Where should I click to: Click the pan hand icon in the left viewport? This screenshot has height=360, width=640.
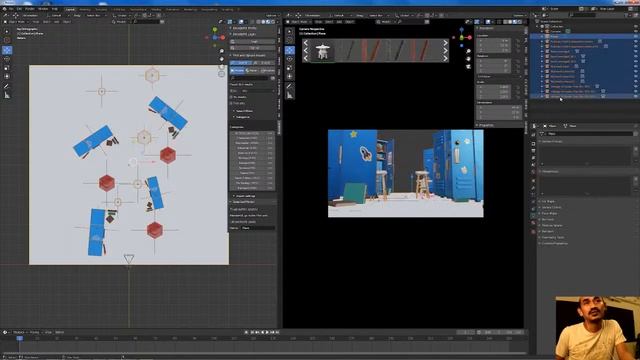tap(222, 59)
